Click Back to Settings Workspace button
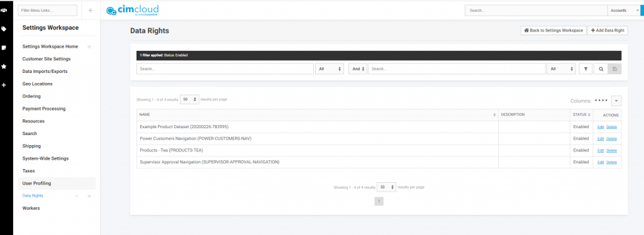This screenshot has width=644, height=235. (x=553, y=30)
